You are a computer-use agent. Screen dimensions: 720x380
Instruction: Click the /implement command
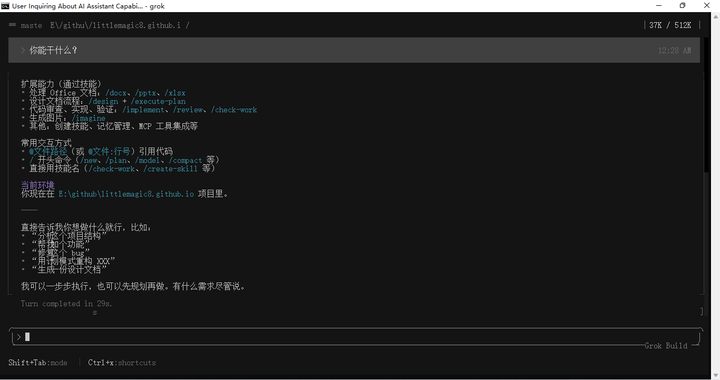click(143, 110)
